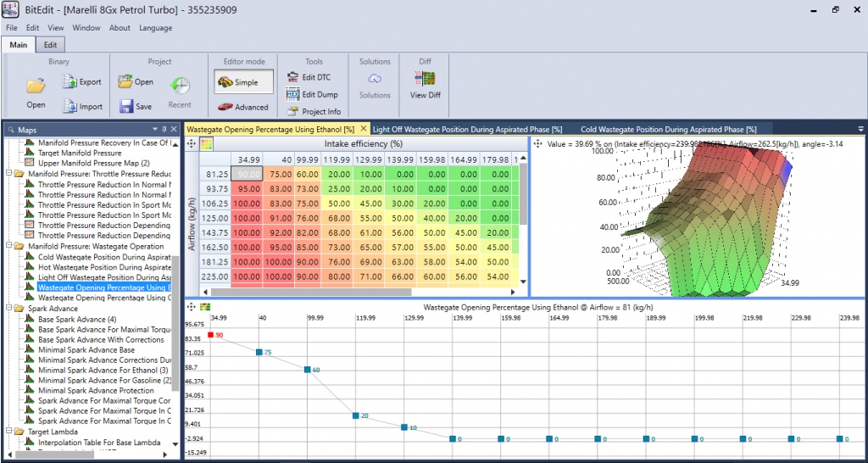Click the move handle icon of the 2D graph
868x463 pixels.
(192, 306)
